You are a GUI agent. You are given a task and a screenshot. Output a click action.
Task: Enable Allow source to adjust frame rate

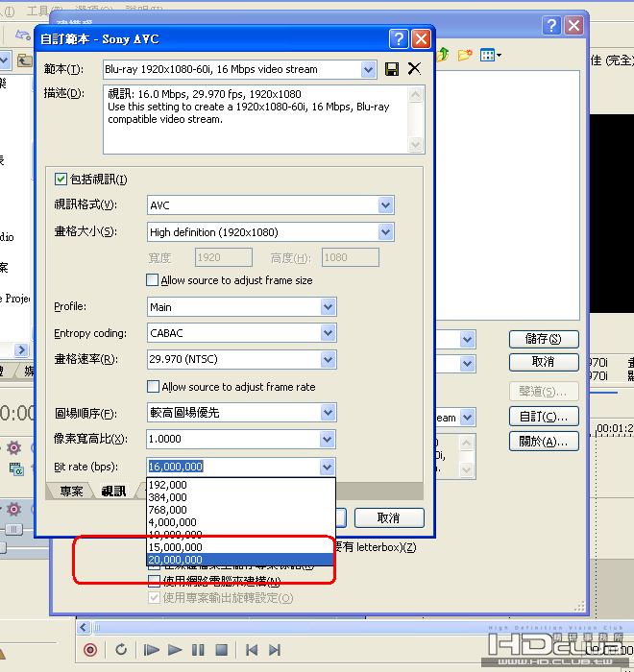pos(153,387)
